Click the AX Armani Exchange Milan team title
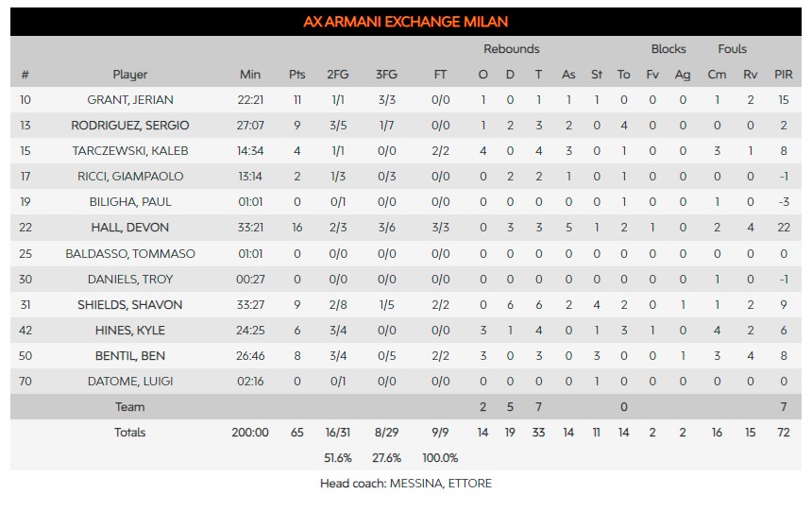The image size is (812, 511). click(405, 22)
